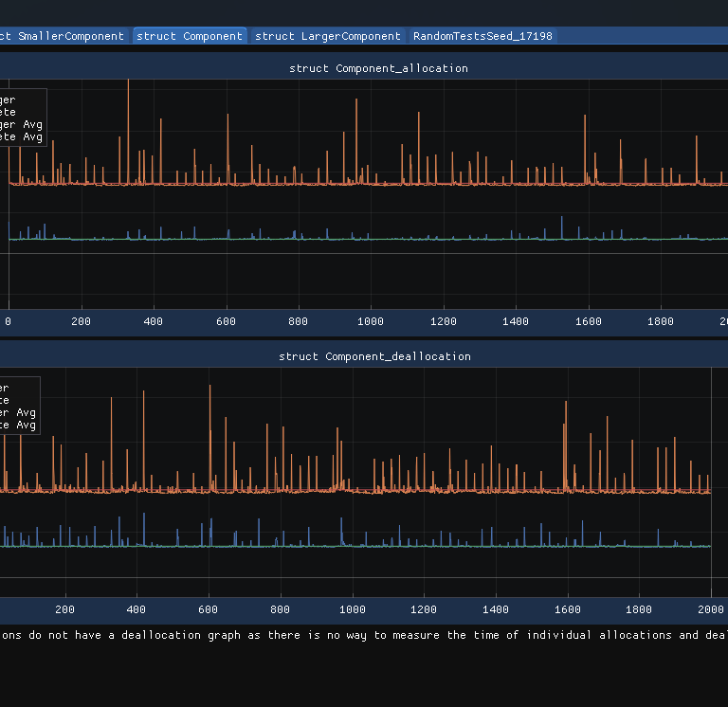Click the 2000 x-axis label under deallocation plot
Viewport: 728px width, 707px height.
(711, 609)
